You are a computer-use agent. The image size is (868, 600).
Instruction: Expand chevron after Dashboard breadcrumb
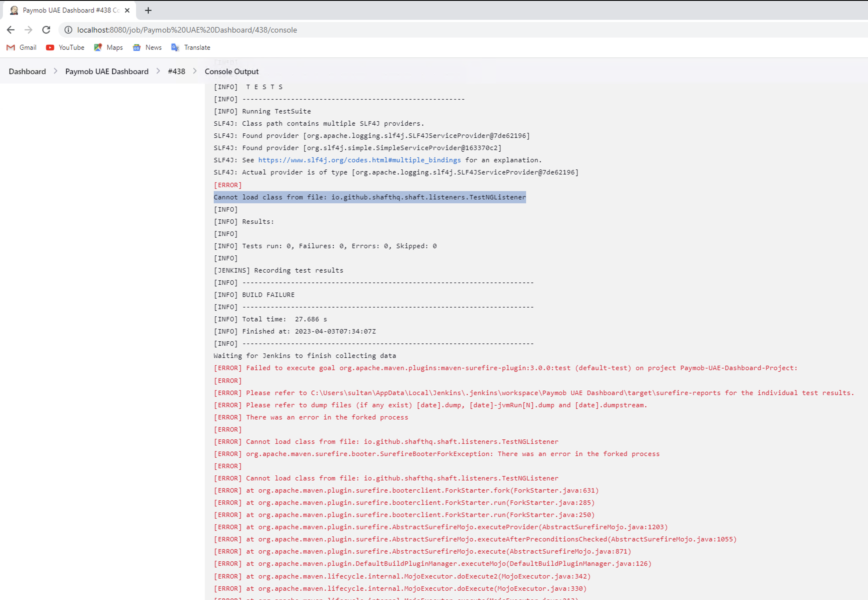55,71
